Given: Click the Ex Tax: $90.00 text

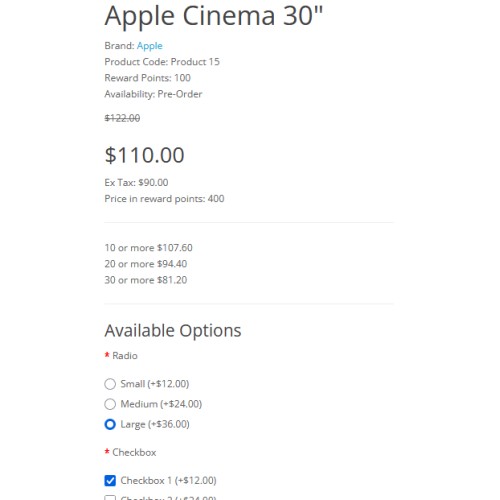Looking at the screenshot, I should click(136, 183).
